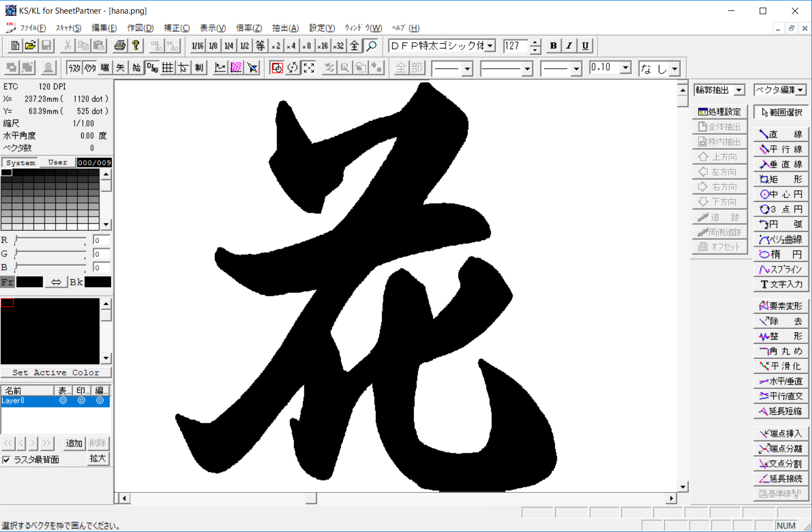
Task: Click the print icon in toolbar
Action: [120, 46]
